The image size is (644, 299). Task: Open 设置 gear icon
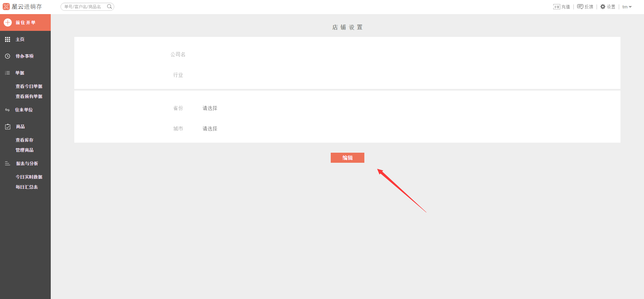click(x=603, y=7)
